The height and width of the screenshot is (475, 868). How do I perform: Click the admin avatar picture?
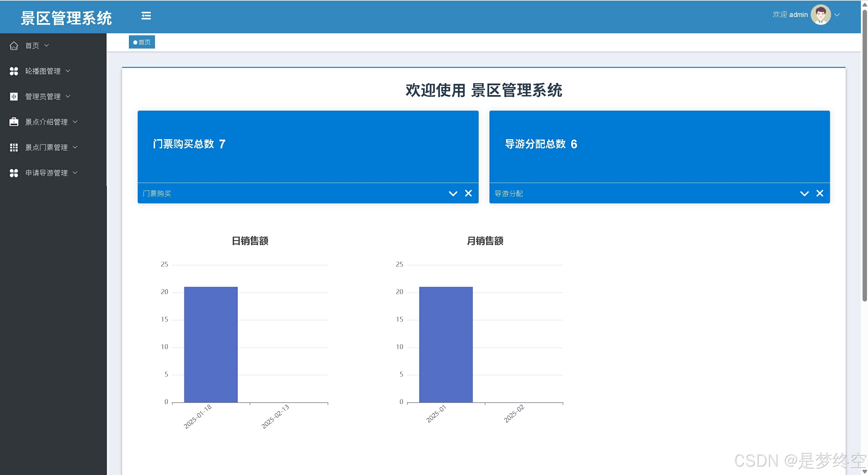click(x=820, y=15)
